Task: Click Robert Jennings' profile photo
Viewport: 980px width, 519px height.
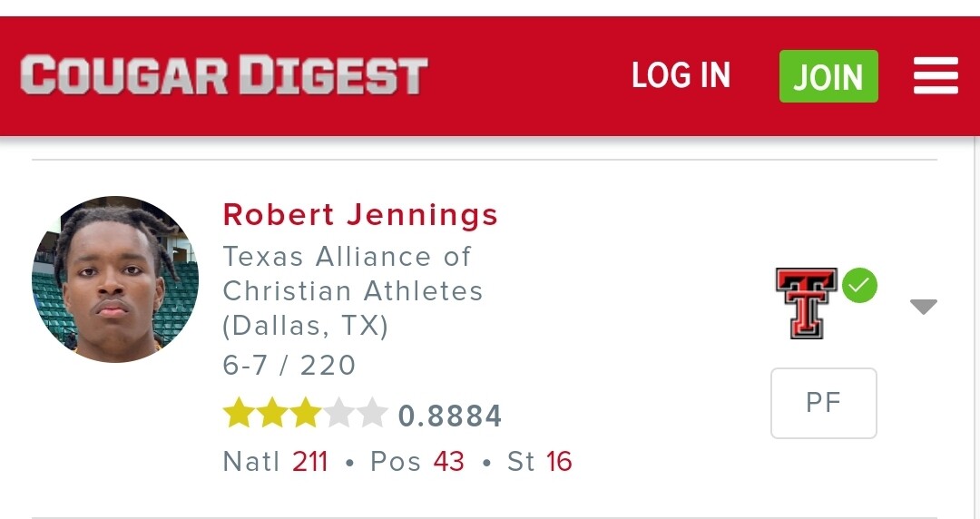Action: coord(115,279)
